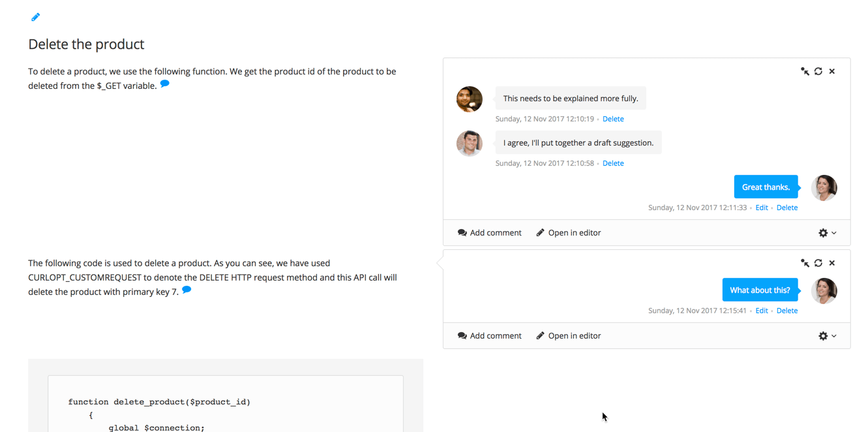Expand the chevron next to the lower gear icon
868x432 pixels.
(x=833, y=336)
